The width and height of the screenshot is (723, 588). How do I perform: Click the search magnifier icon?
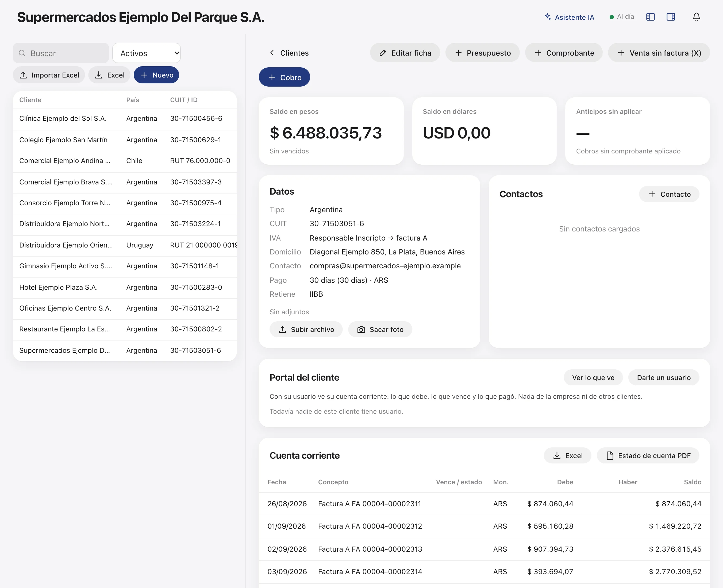pos(22,53)
